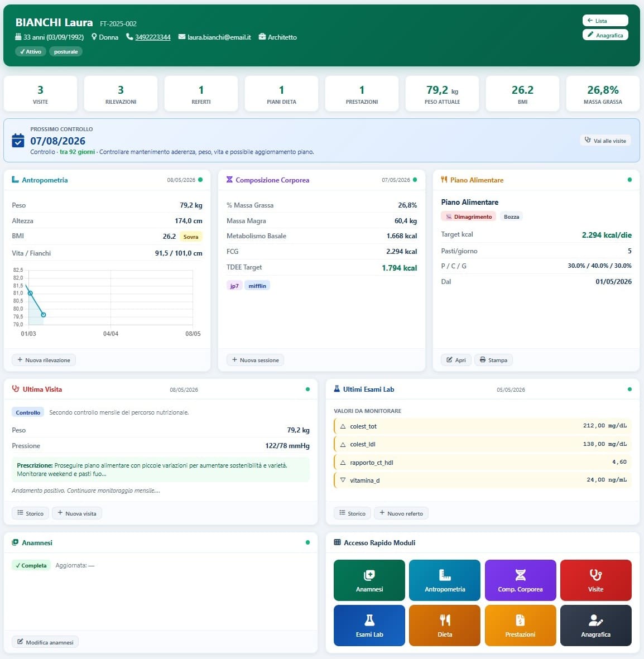Click the fork-knife icon in Piano Alimentare header
This screenshot has width=644, height=659.
[x=444, y=180]
